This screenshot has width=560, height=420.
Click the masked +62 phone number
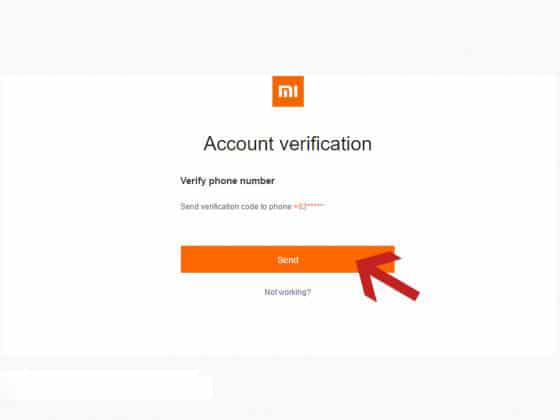tap(309, 206)
